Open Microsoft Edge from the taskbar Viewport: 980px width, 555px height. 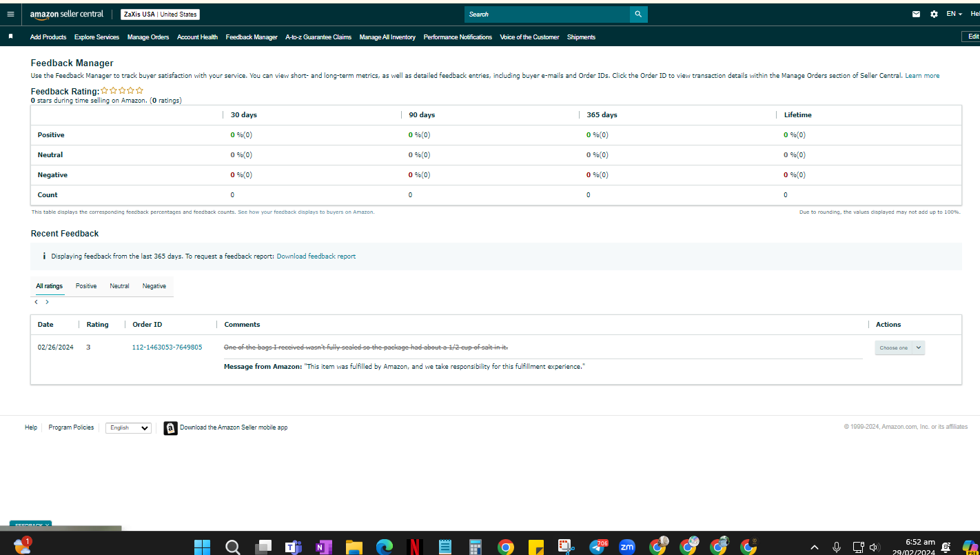[384, 547]
